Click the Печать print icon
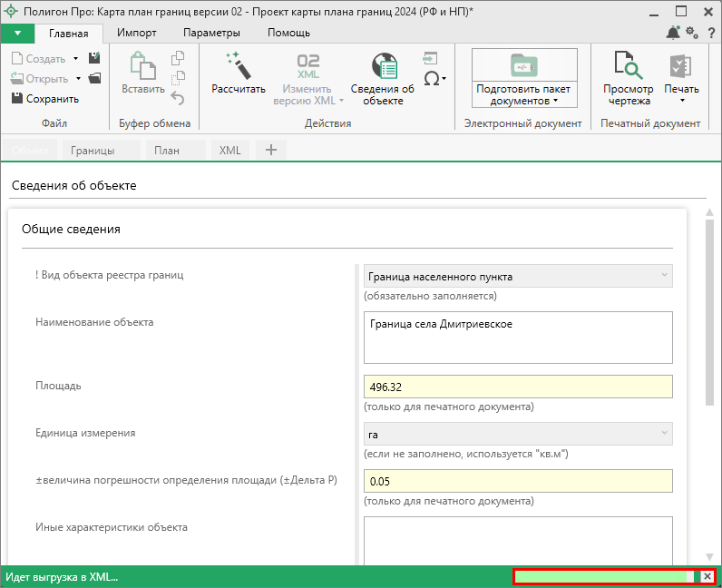 click(x=680, y=65)
